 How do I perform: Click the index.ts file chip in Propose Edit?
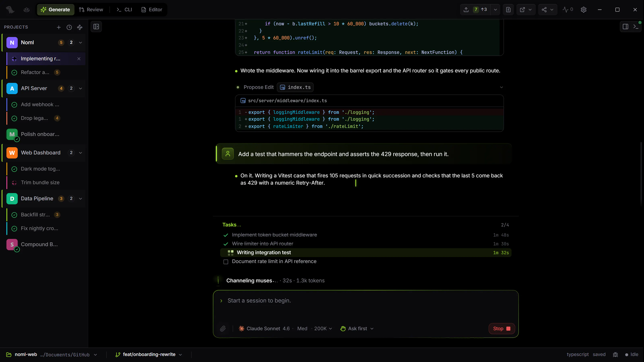tap(295, 87)
